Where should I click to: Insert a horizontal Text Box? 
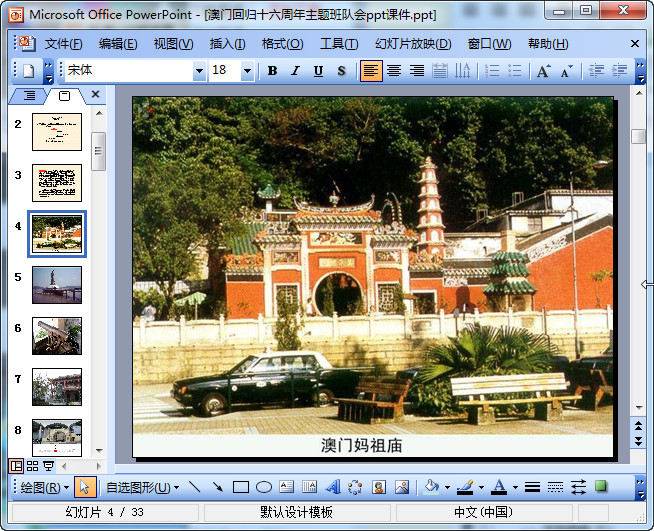287,487
